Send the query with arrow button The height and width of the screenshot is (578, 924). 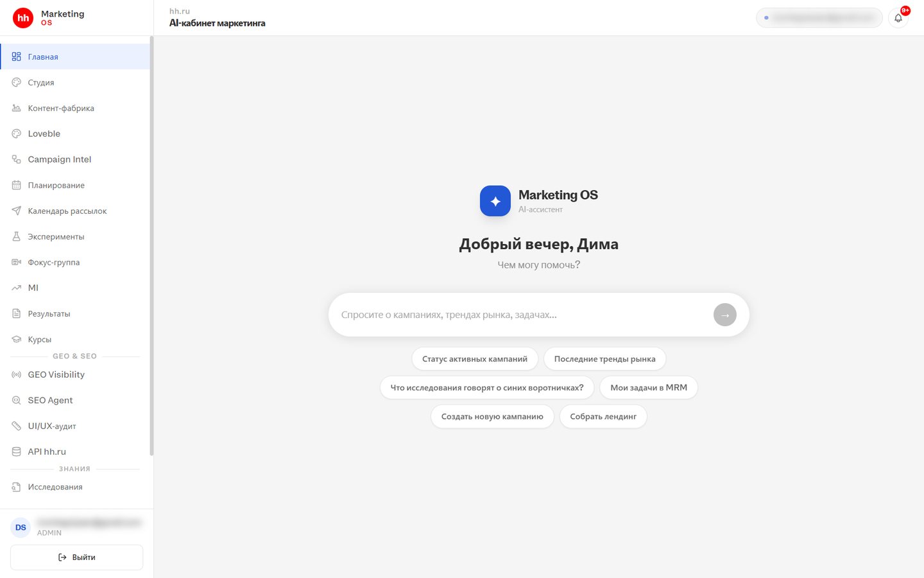pyautogui.click(x=725, y=315)
